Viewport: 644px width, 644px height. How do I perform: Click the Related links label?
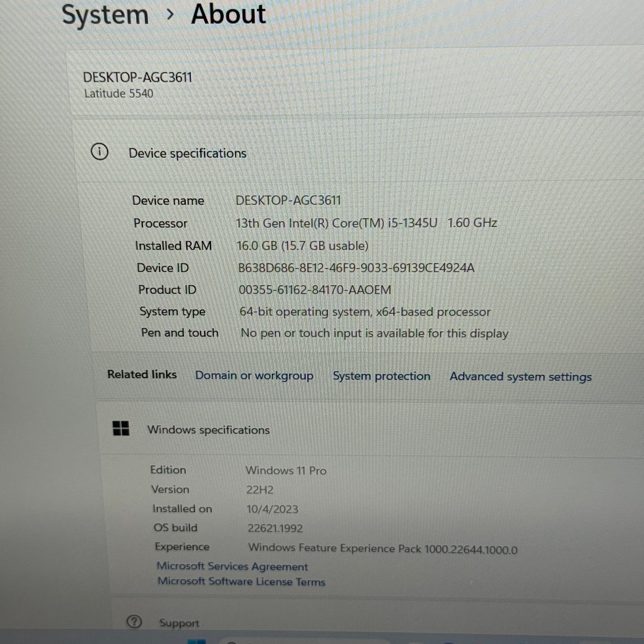pyautogui.click(x=142, y=374)
